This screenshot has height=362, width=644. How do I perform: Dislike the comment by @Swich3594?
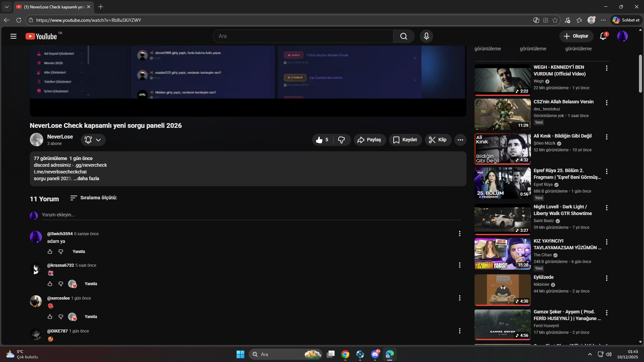(61, 252)
